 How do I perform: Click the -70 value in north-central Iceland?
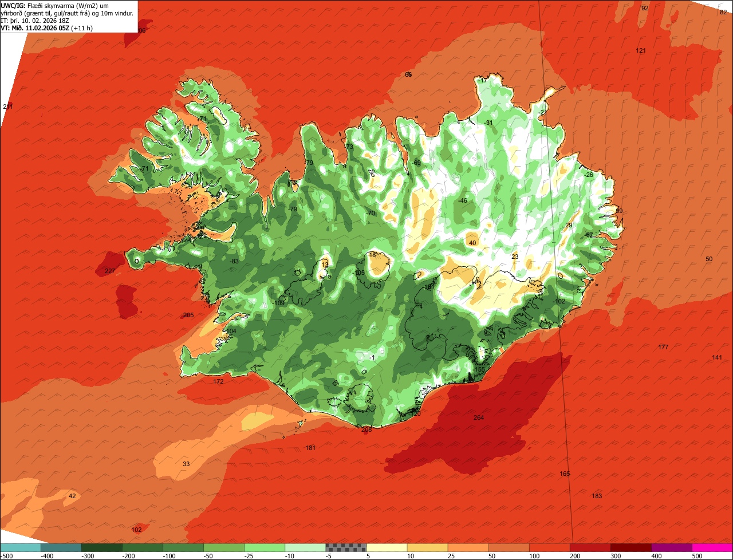point(370,213)
